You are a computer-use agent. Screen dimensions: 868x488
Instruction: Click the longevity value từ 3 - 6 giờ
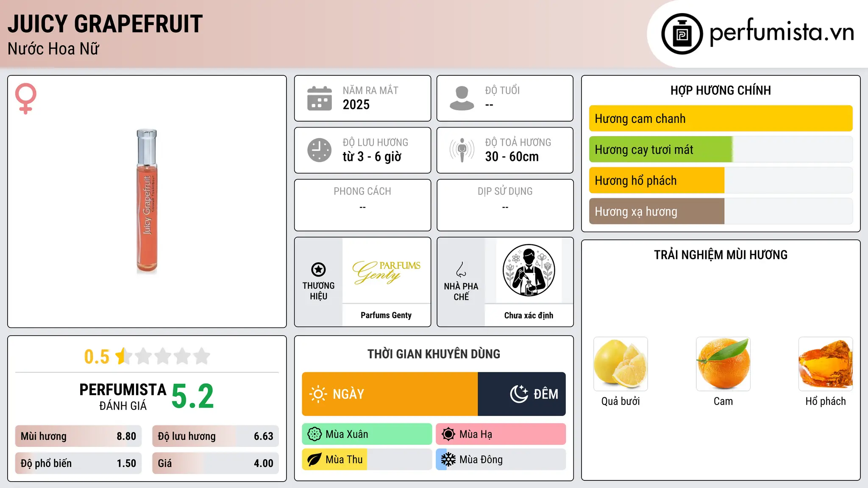[x=372, y=157]
